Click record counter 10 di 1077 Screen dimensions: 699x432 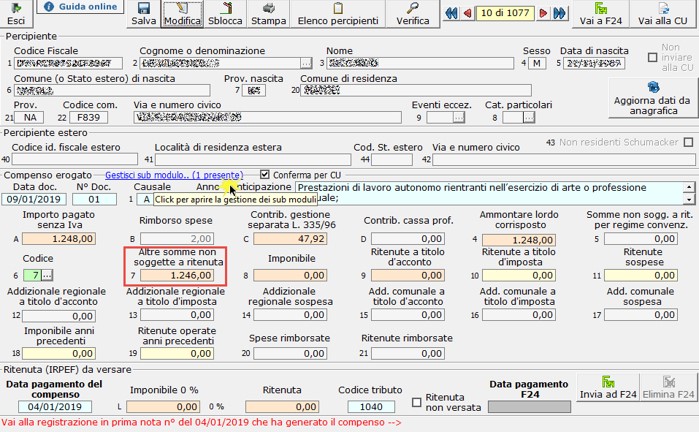505,13
